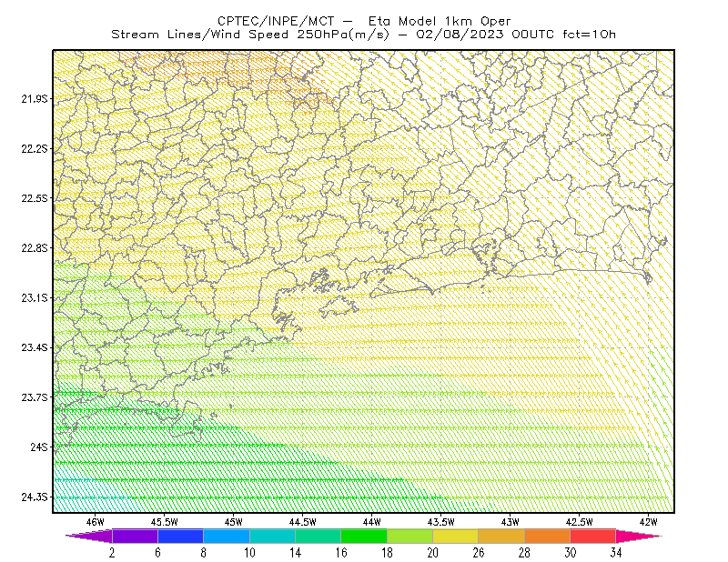Image resolution: width=728 pixels, height=562 pixels.
Task: Click the red 30-34 legend swatch
Action: (x=593, y=536)
